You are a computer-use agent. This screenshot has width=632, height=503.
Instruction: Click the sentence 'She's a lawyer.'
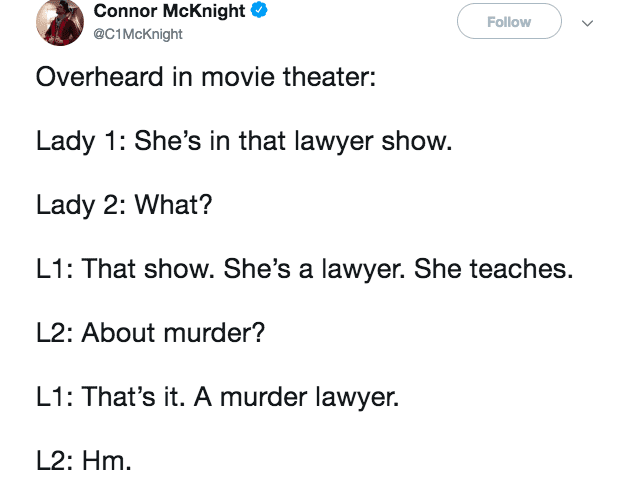point(307,269)
